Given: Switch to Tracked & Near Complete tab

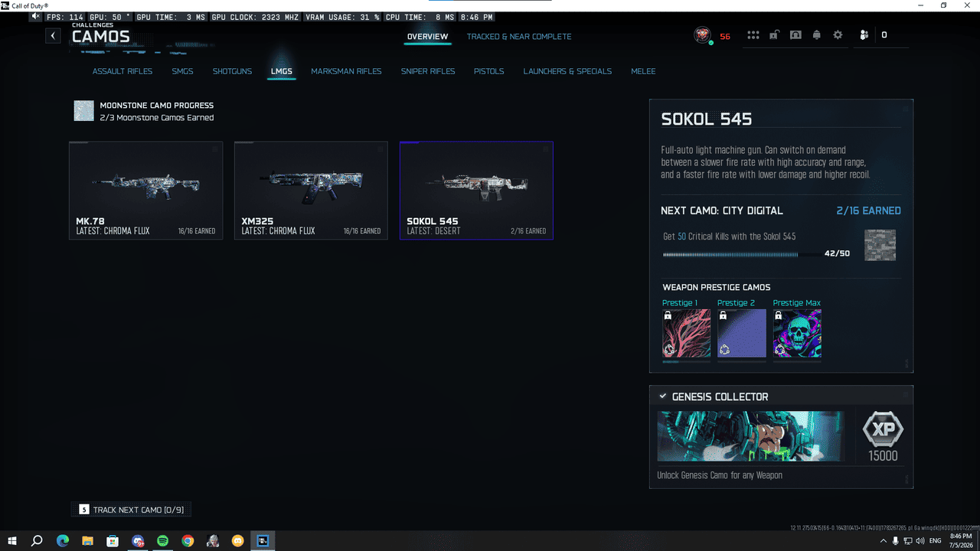Looking at the screenshot, I should click(519, 37).
